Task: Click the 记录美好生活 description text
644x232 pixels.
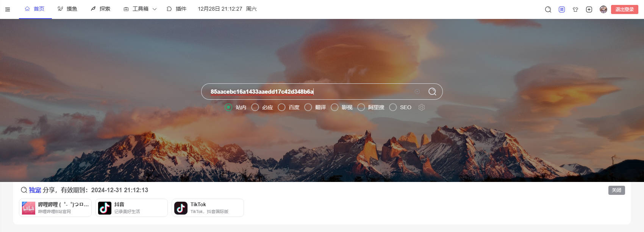Action: pos(127,212)
